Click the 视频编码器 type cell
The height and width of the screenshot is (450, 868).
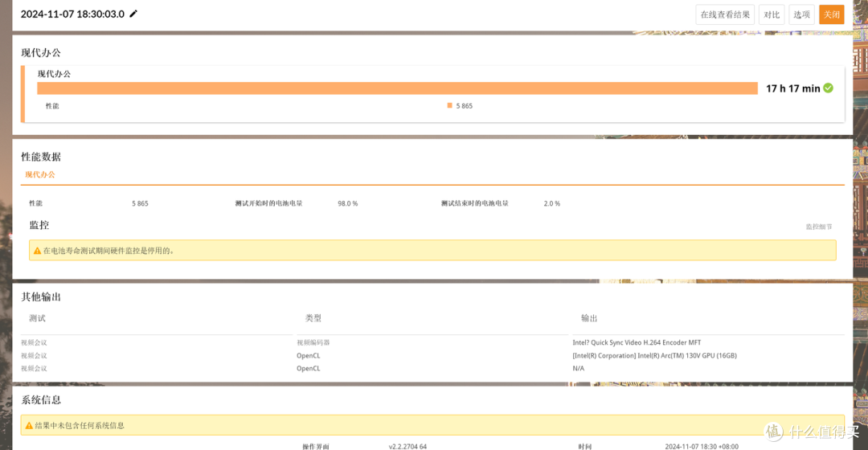(x=313, y=342)
